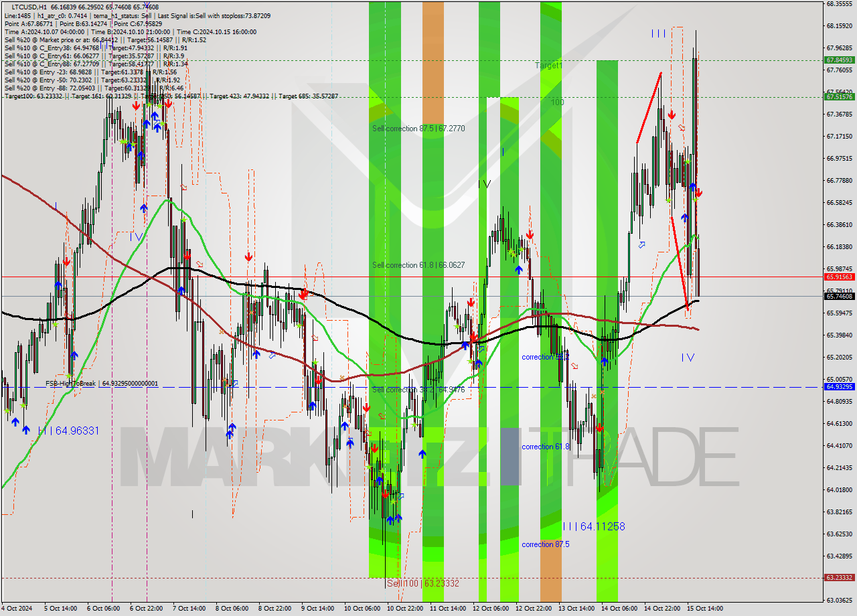Click the '10 Oct 22:00' time label
This screenshot has width=857, height=616.
point(404,609)
